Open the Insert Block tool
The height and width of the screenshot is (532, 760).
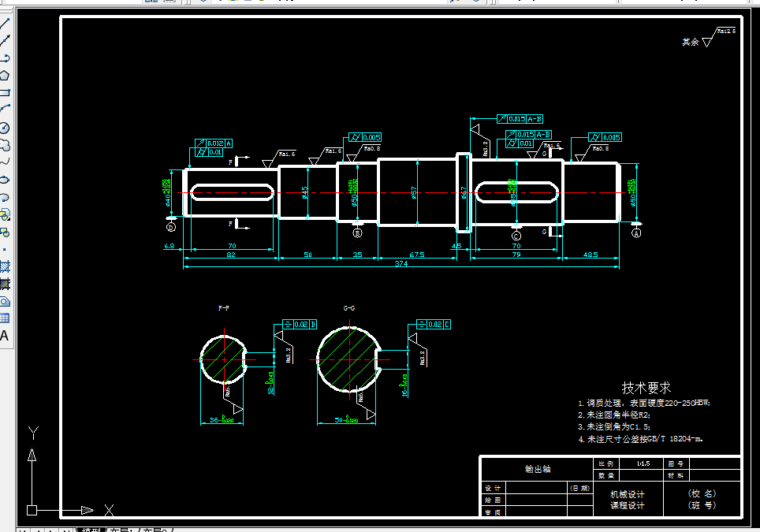5,214
